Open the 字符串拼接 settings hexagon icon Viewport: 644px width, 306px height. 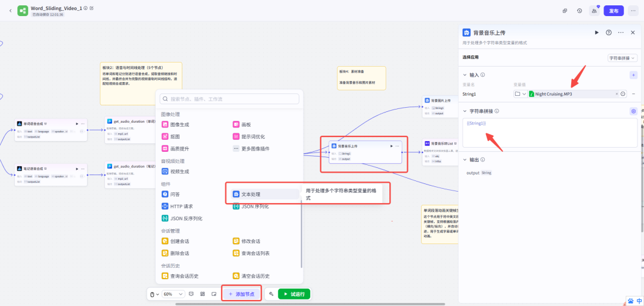pyautogui.click(x=633, y=111)
